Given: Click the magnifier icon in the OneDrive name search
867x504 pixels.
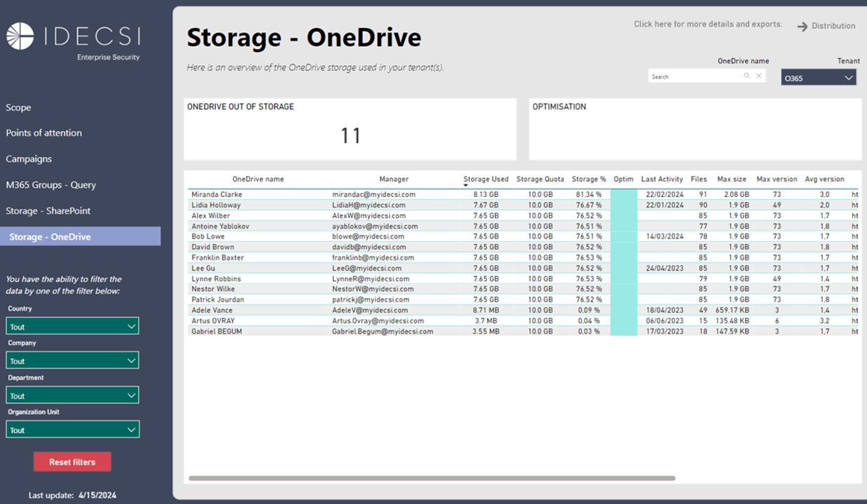Looking at the screenshot, I should click(746, 76).
